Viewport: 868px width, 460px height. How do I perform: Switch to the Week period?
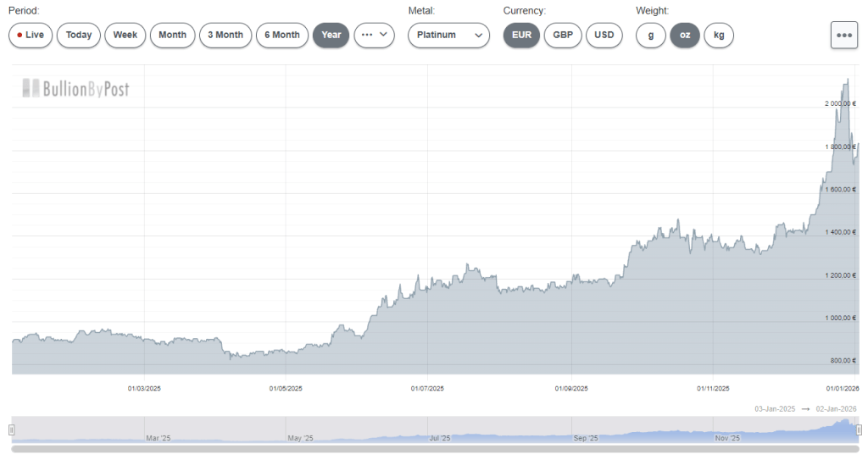click(x=125, y=36)
